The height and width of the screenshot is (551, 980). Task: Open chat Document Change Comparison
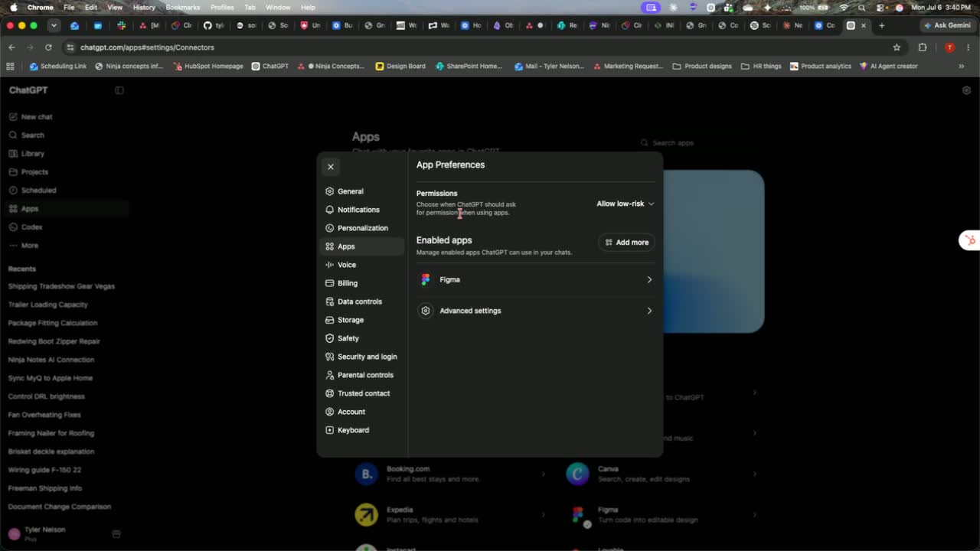(60, 507)
